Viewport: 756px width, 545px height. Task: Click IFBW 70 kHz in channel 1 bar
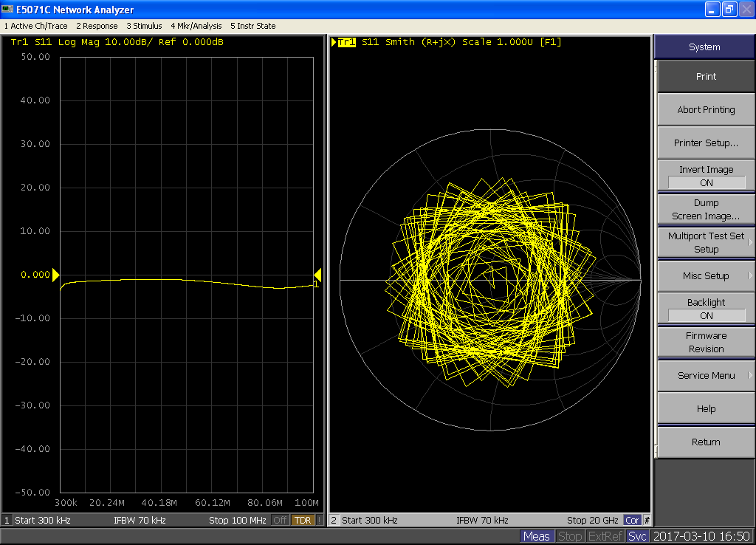click(x=140, y=521)
